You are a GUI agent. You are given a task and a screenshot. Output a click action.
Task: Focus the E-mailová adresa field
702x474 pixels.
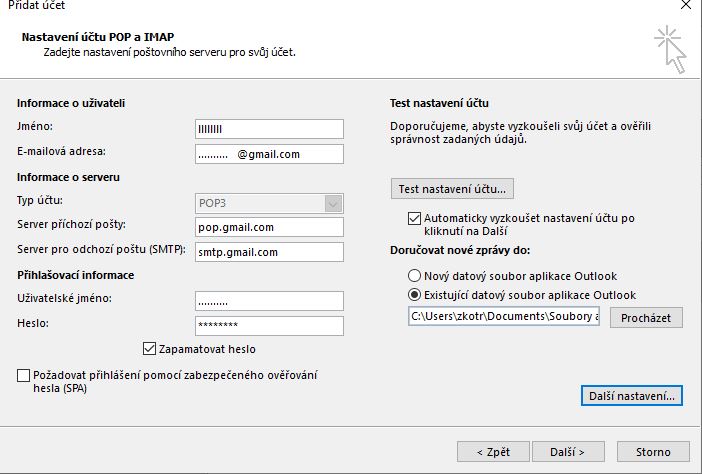click(270, 154)
